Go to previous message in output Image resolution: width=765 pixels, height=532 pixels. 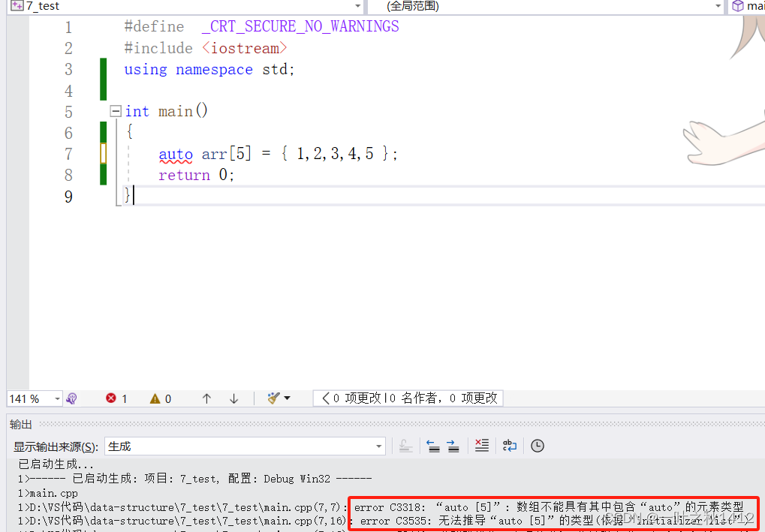click(x=434, y=445)
